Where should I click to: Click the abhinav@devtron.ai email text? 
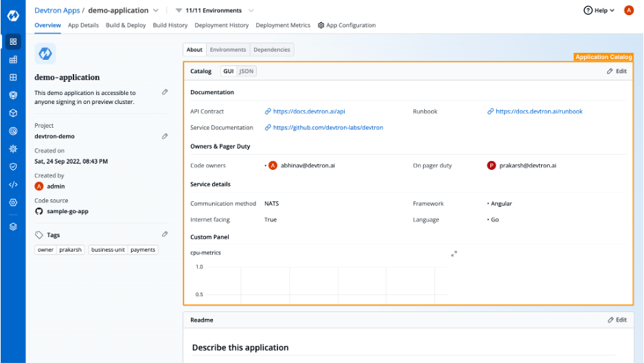point(308,166)
